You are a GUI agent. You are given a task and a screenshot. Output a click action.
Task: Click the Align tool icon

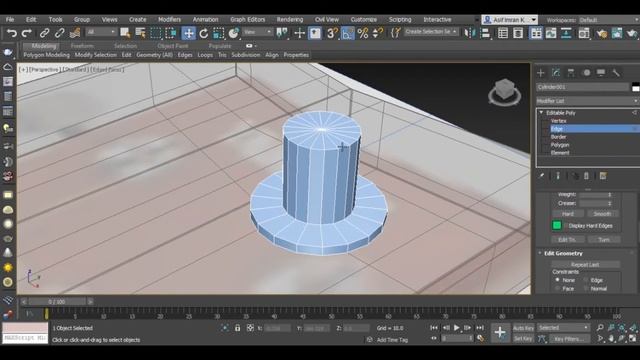(485, 33)
